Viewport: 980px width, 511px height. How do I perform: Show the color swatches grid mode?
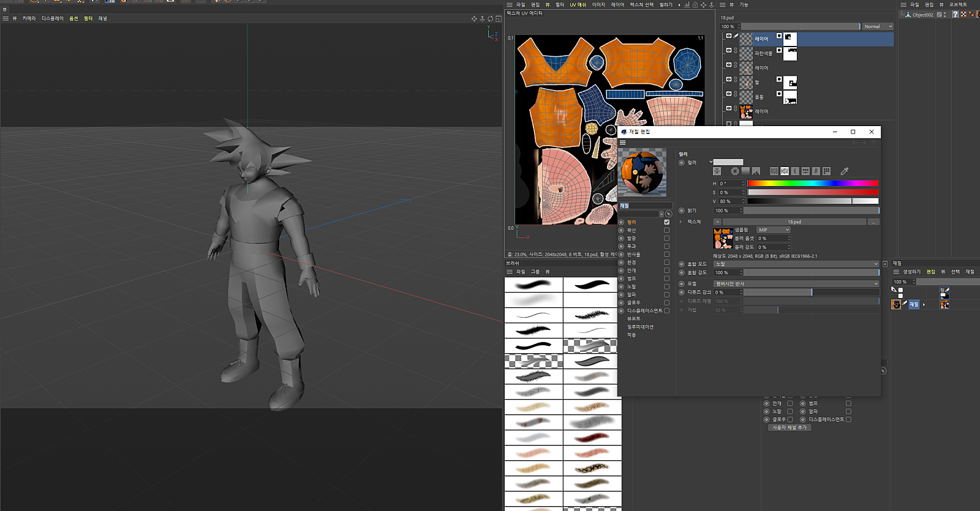pos(826,171)
